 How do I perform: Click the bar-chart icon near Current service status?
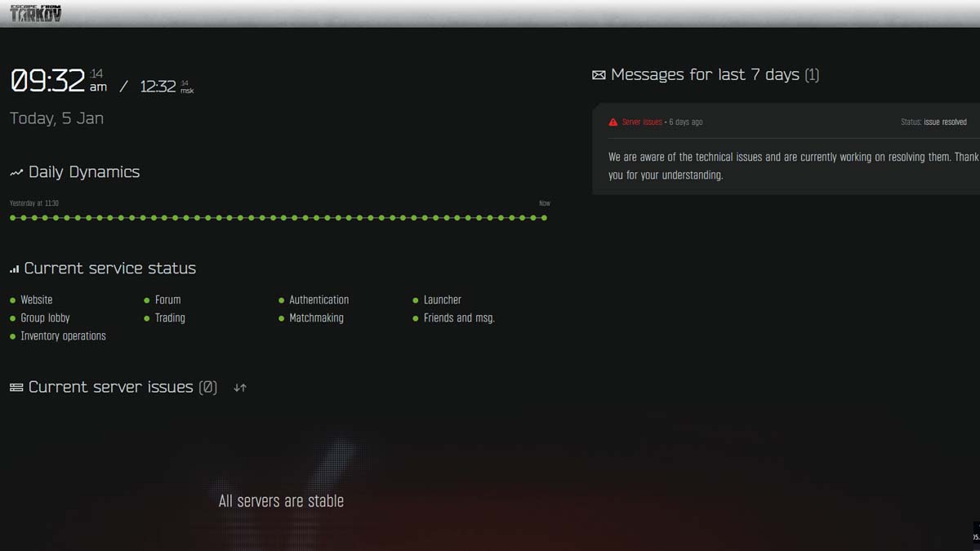pyautogui.click(x=14, y=268)
